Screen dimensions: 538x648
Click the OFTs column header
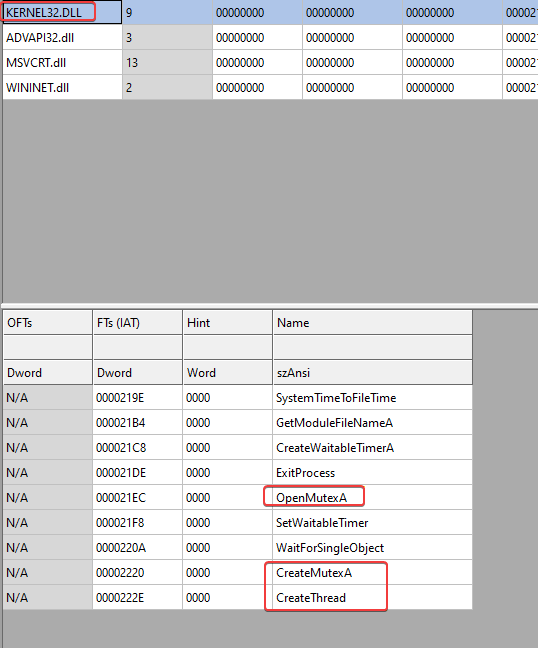[x=48, y=322]
